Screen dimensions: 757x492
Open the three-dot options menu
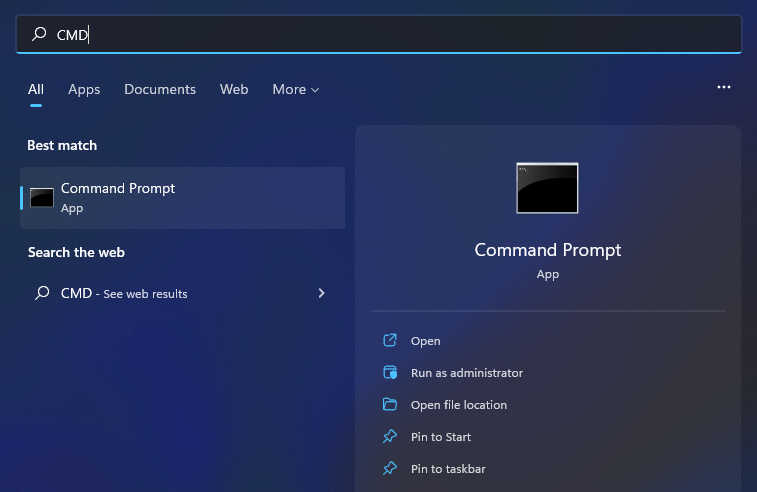(x=724, y=87)
